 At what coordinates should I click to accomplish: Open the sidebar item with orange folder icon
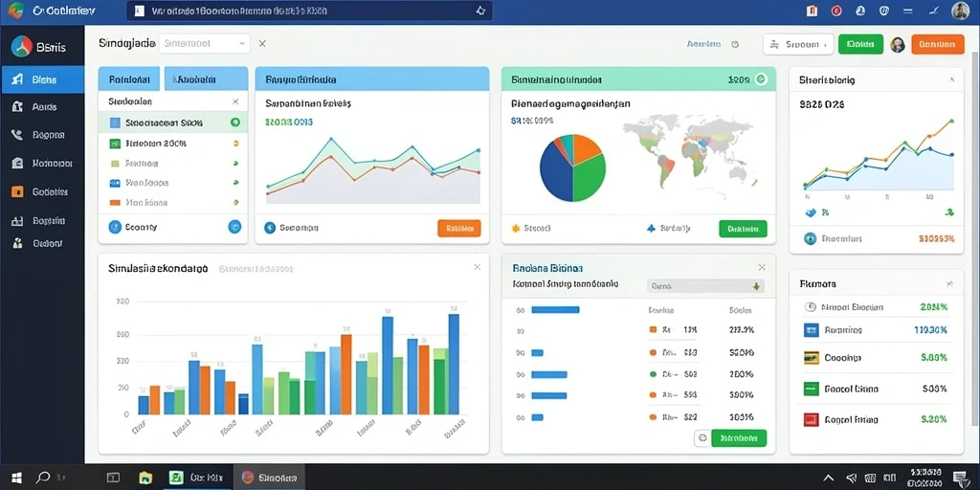42,191
